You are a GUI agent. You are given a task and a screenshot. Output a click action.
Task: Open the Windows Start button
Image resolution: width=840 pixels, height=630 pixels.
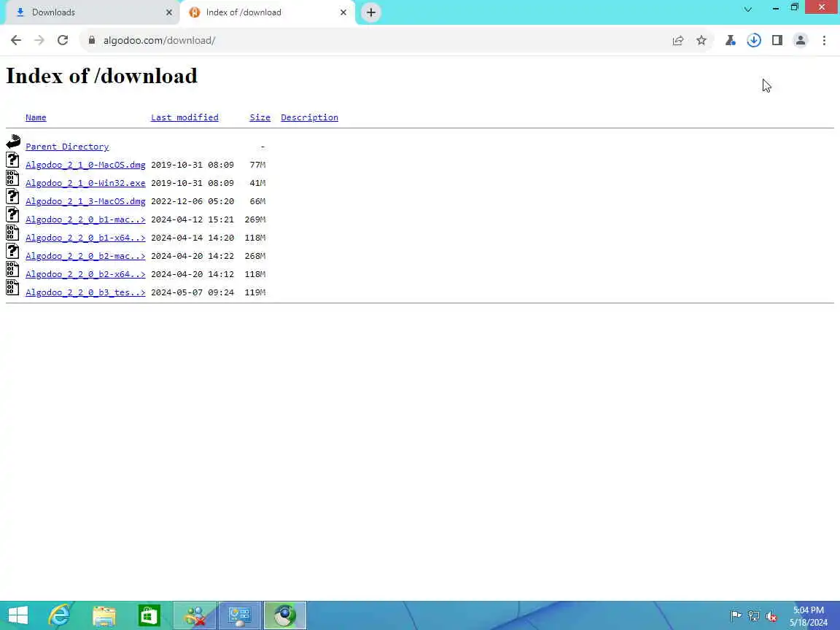pos(17,615)
